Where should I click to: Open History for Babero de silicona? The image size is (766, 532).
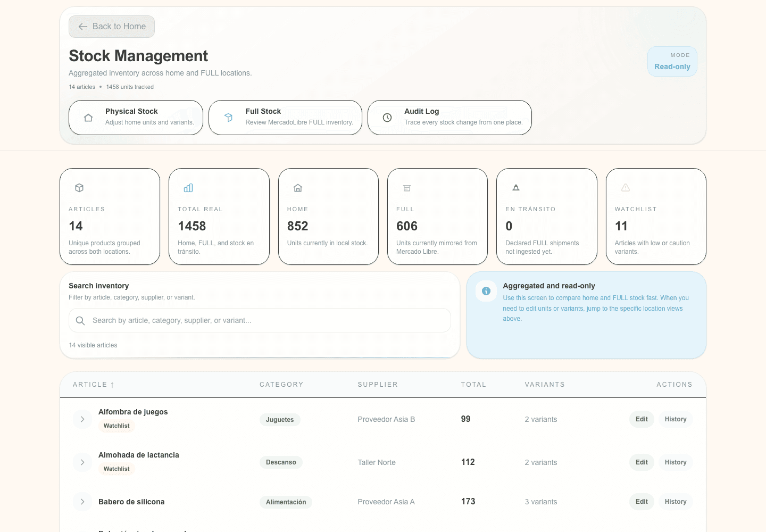(x=676, y=502)
